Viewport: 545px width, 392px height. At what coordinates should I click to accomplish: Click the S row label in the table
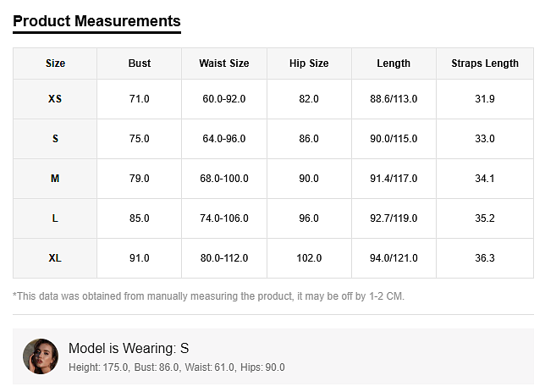click(x=55, y=139)
